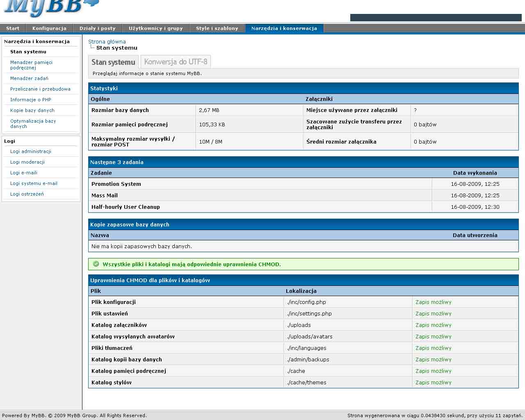
Task: Switch to Konwersja do UTF-8 tab
Action: [176, 62]
